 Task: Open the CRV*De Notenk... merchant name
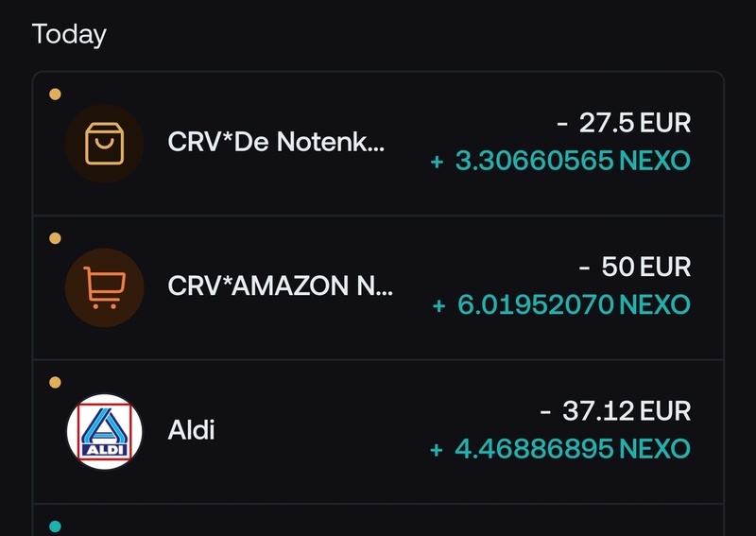coord(276,145)
